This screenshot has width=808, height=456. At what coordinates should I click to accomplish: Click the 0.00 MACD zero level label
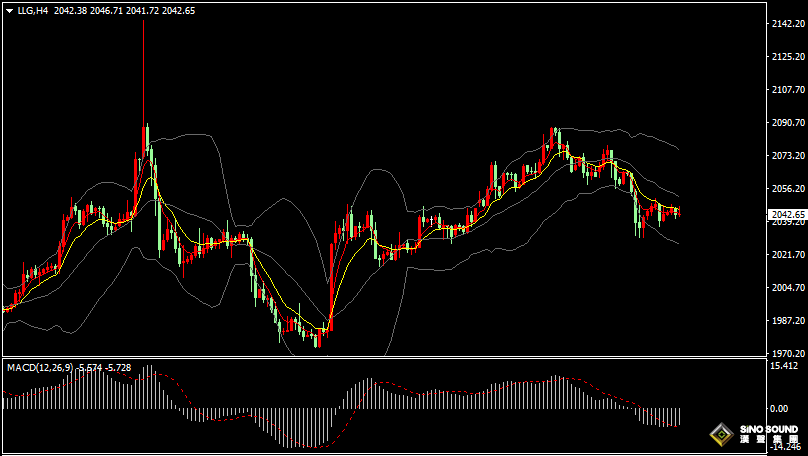[779, 408]
